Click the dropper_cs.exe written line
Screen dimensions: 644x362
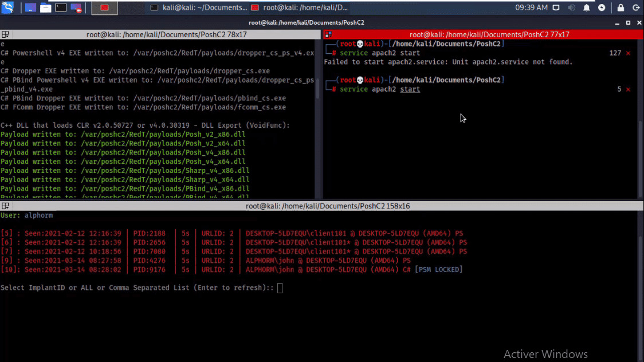135,71
